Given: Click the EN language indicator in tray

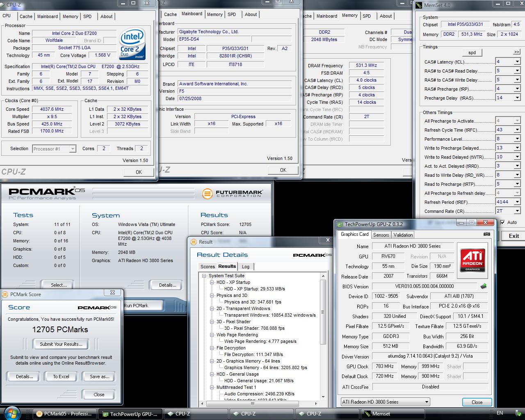Looking at the screenshot, I should click(x=500, y=413).
